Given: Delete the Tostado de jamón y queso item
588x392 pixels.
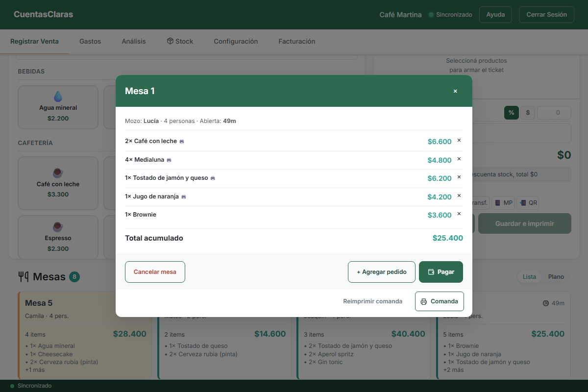Looking at the screenshot, I should coord(459,177).
